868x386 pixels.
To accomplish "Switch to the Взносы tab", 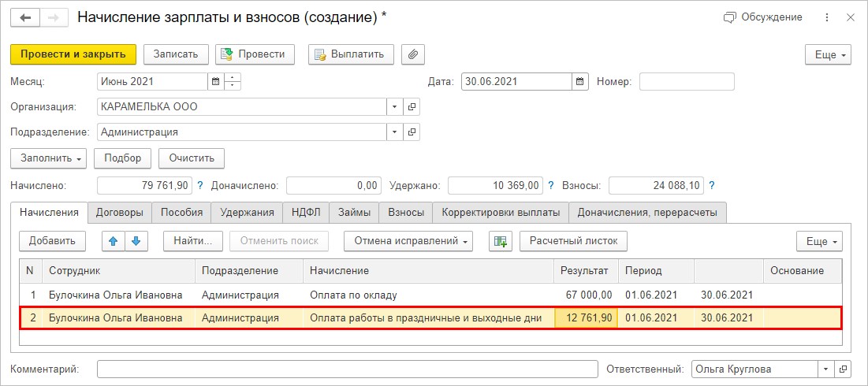I will coord(406,213).
